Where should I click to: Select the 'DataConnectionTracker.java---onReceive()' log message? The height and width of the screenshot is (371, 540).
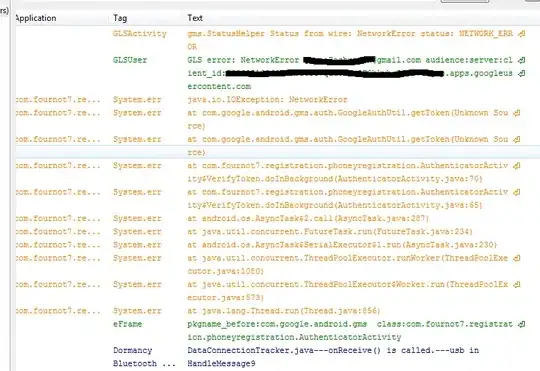tap(333, 351)
